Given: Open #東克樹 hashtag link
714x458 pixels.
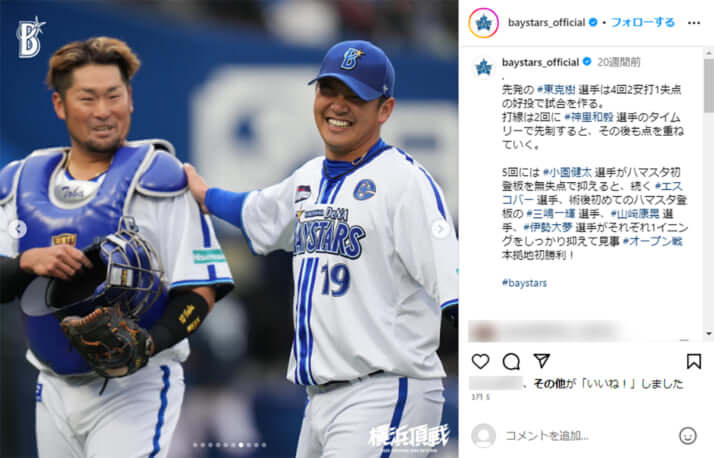Looking at the screenshot, I should pyautogui.click(x=556, y=90).
